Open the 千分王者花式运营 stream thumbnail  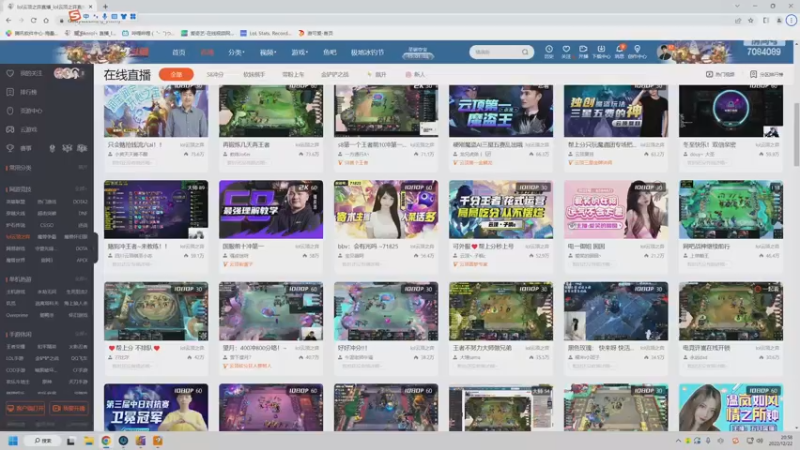point(501,209)
